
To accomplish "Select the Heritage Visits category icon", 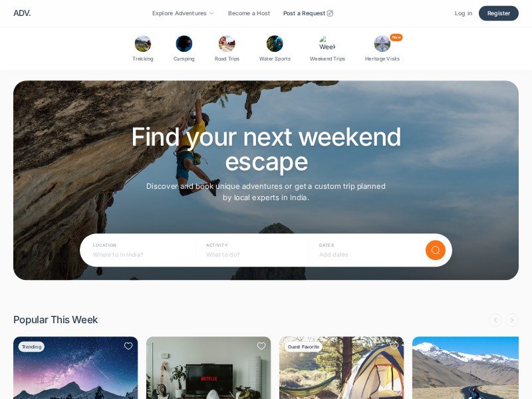I will point(382,44).
